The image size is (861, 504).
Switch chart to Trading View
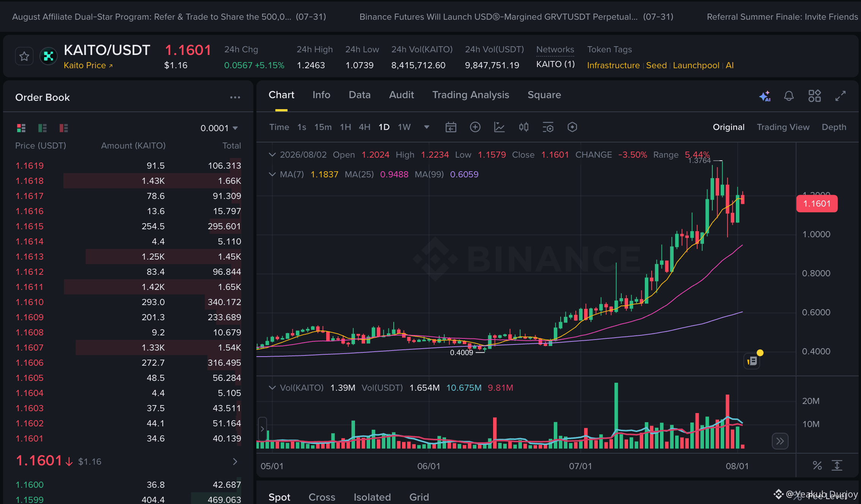pos(783,127)
